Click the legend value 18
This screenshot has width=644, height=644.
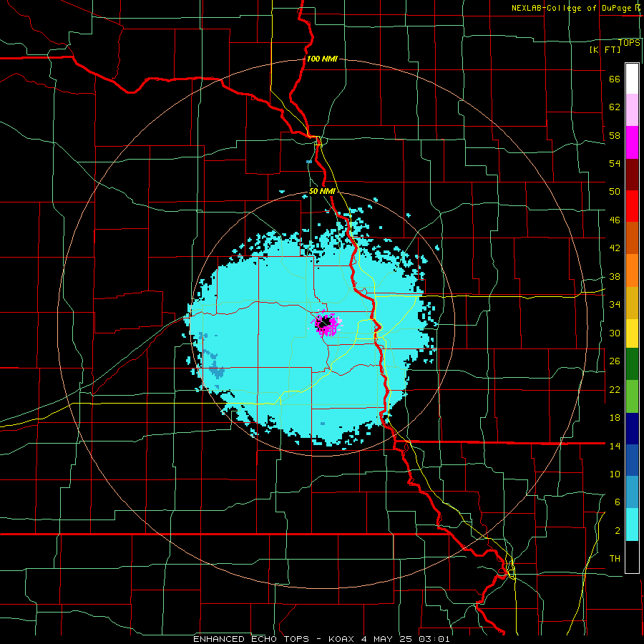[615, 417]
